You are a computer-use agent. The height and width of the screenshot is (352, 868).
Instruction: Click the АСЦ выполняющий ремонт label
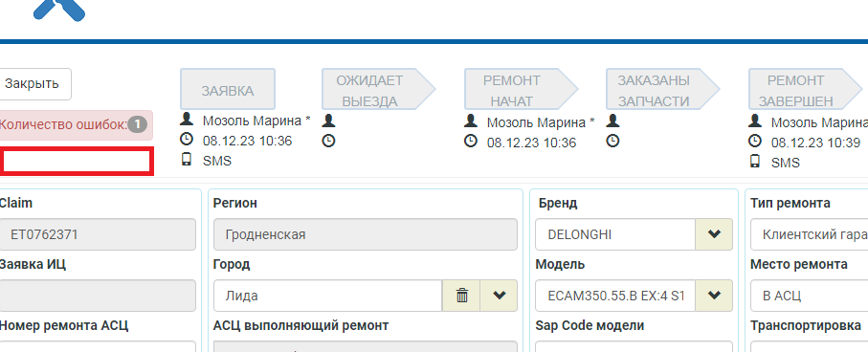pyautogui.click(x=301, y=325)
